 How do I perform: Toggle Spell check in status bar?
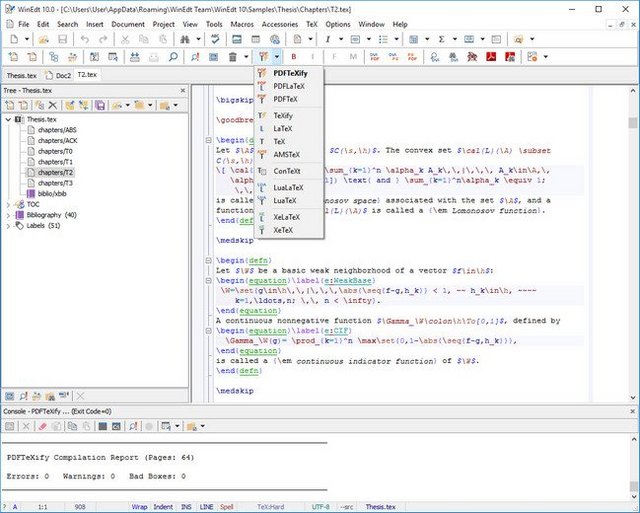pos(227,507)
